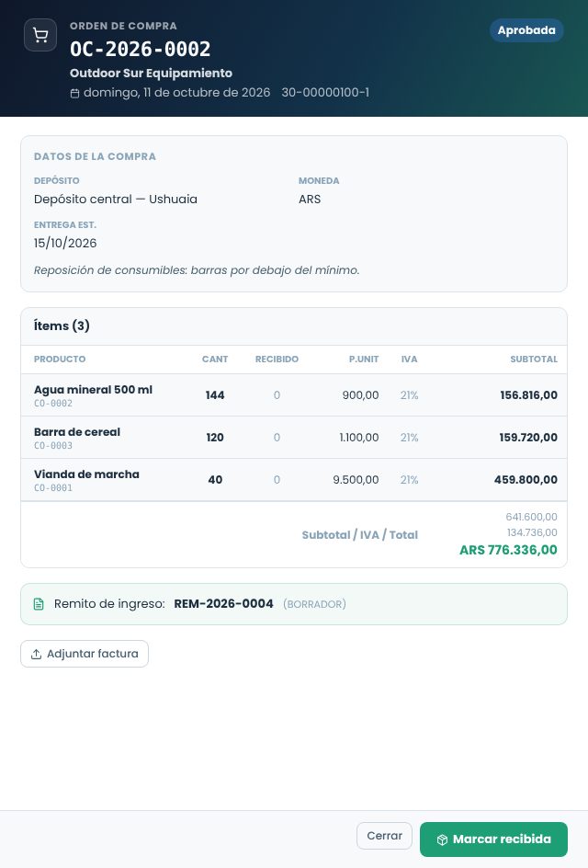Click the note about Reposición de consumibles
The height and width of the screenshot is (868, 588).
[197, 270]
